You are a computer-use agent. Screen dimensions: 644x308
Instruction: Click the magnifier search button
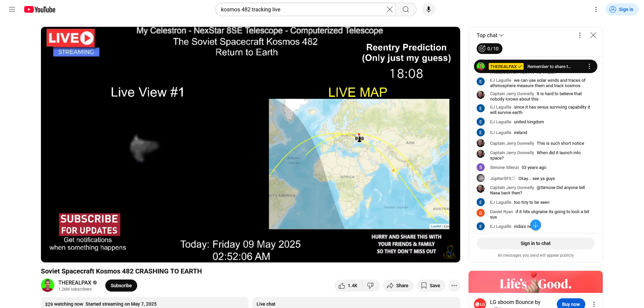point(406,9)
